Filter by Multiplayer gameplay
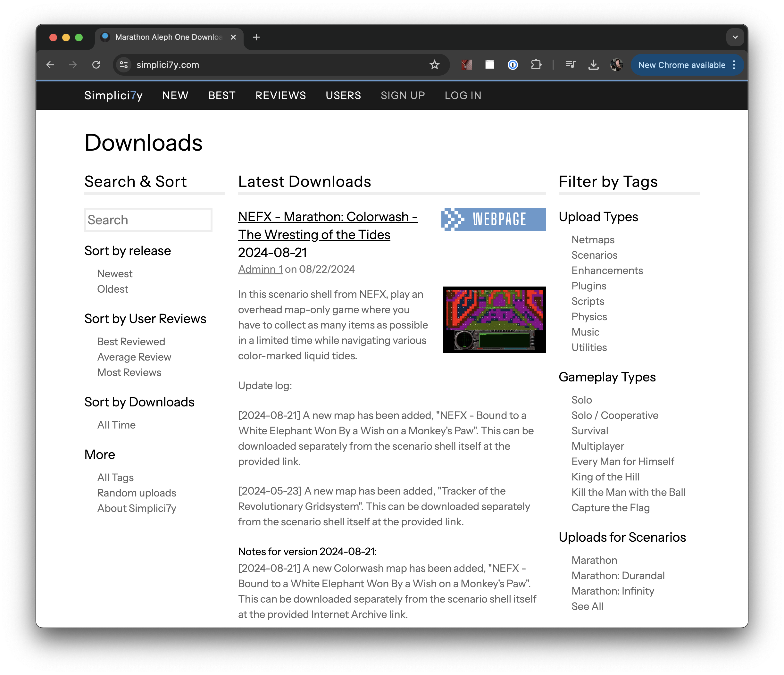Viewport: 784px width, 675px height. (598, 446)
